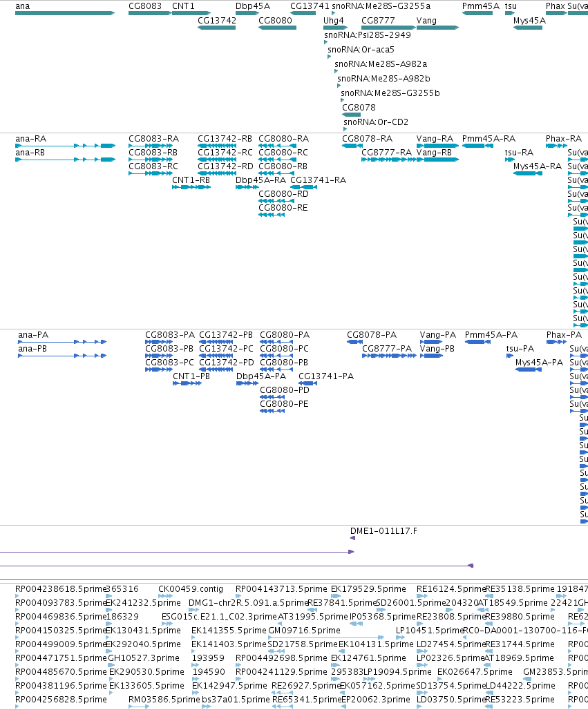Click the tsu-PA protein feature
The height and width of the screenshot is (710, 588).
(510, 356)
